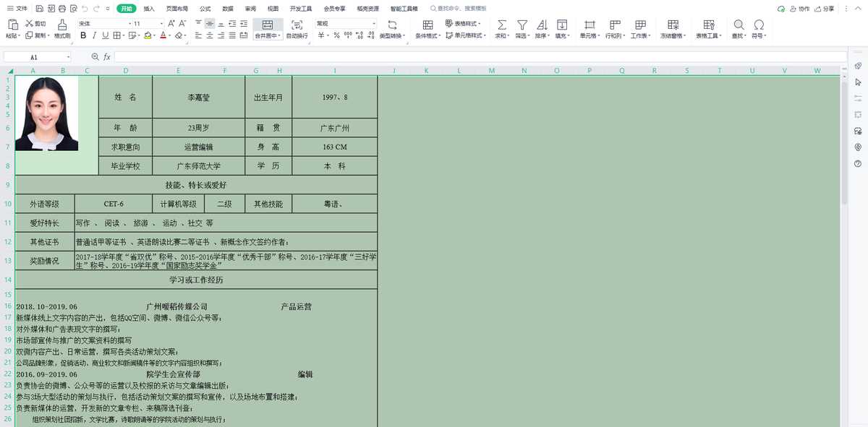Click the Collaborate (协作) button
Screen dimensions: 868x427
(799, 9)
